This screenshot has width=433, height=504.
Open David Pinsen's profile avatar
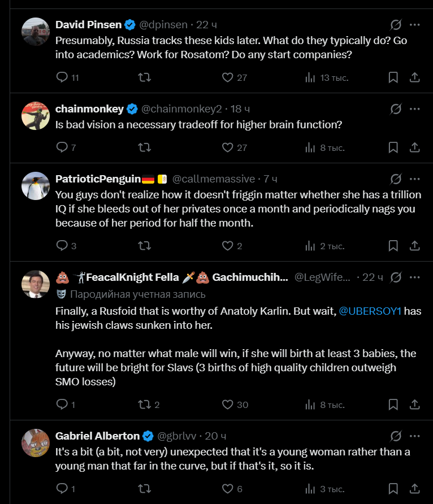[x=36, y=32]
